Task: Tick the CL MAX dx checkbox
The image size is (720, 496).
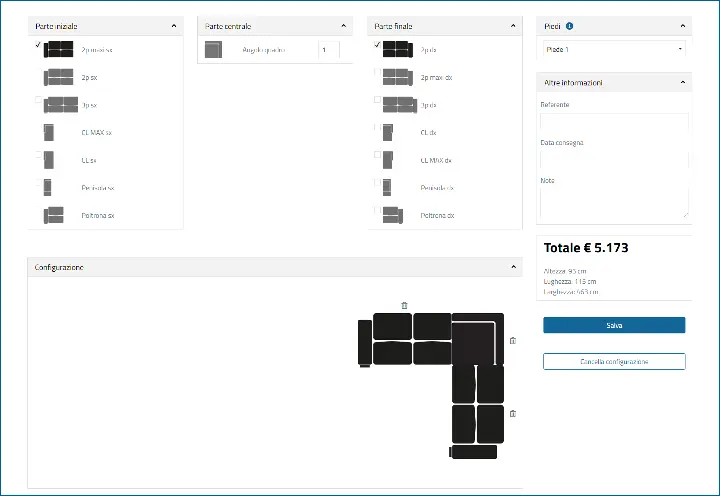Action: pyautogui.click(x=377, y=155)
